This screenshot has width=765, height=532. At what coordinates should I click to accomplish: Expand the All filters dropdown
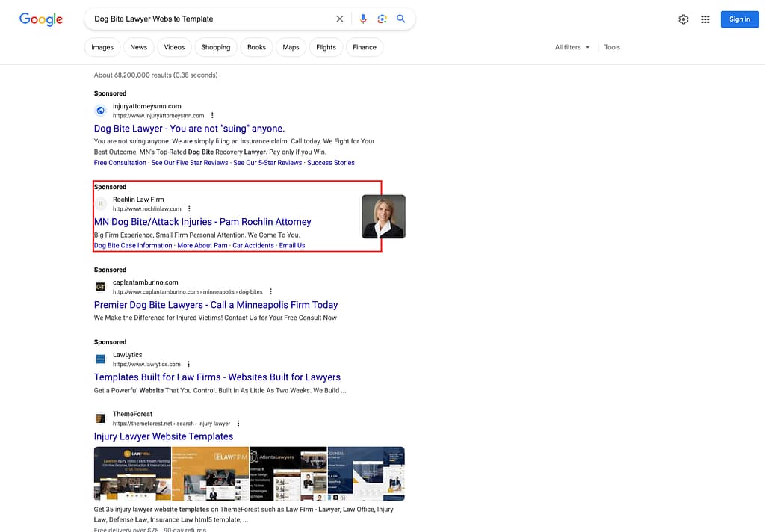coord(572,47)
